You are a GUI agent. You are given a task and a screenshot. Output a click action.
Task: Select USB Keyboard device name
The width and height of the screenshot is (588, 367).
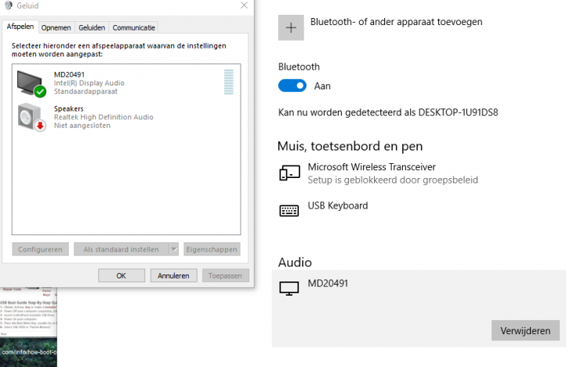tap(337, 205)
